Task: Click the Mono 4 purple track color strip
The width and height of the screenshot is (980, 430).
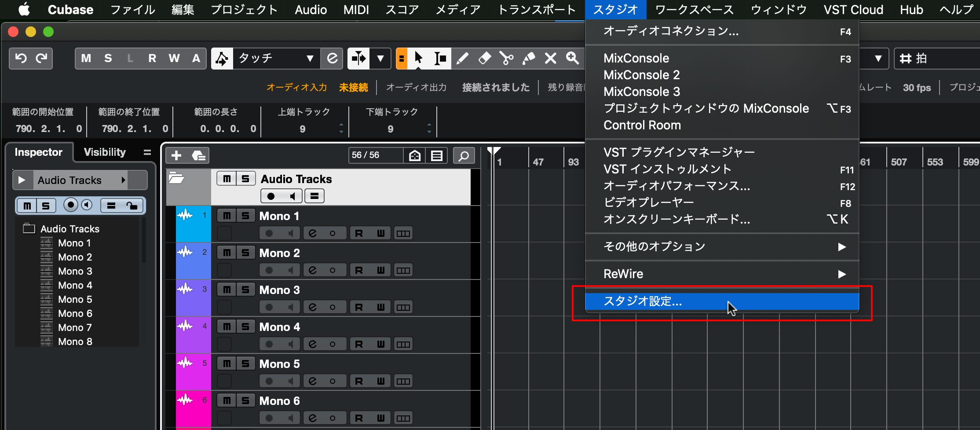Action: tap(193, 335)
